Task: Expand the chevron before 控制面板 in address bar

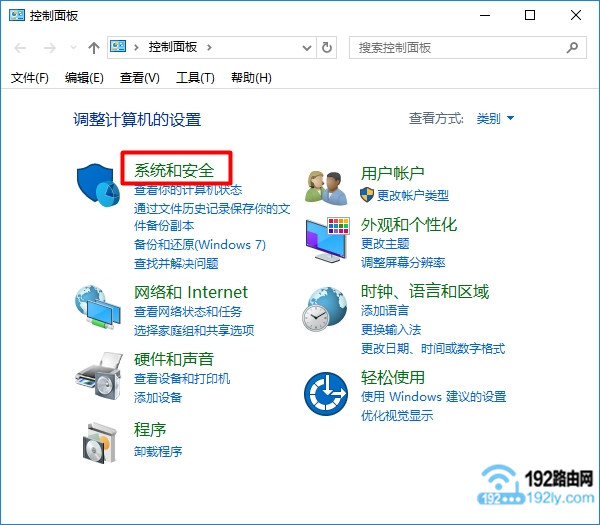Action: pos(136,47)
